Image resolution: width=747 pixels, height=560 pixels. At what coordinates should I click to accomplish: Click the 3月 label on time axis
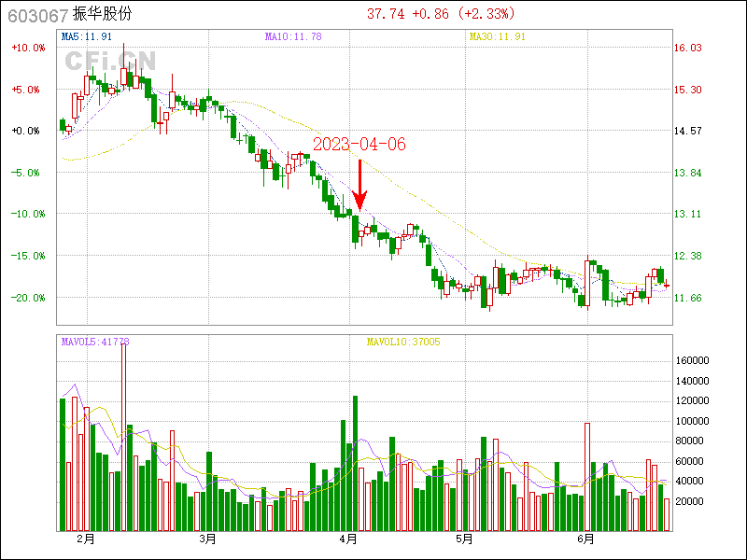(207, 539)
